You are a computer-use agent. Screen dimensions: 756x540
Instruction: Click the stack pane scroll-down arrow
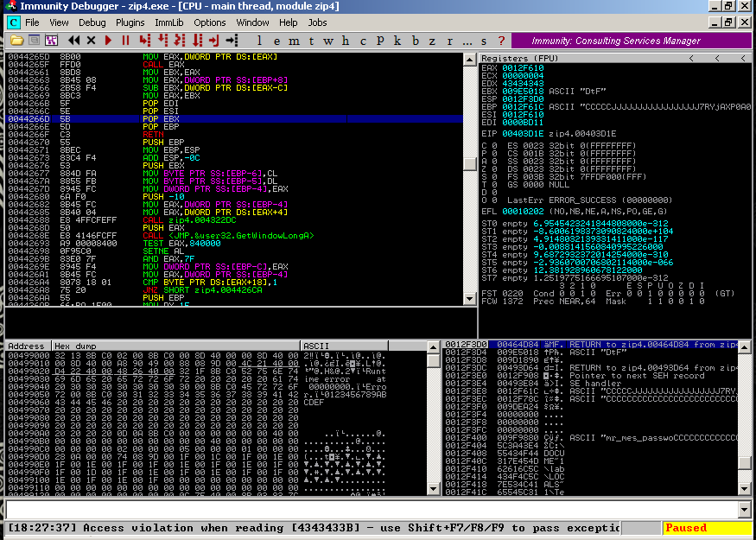(x=745, y=489)
